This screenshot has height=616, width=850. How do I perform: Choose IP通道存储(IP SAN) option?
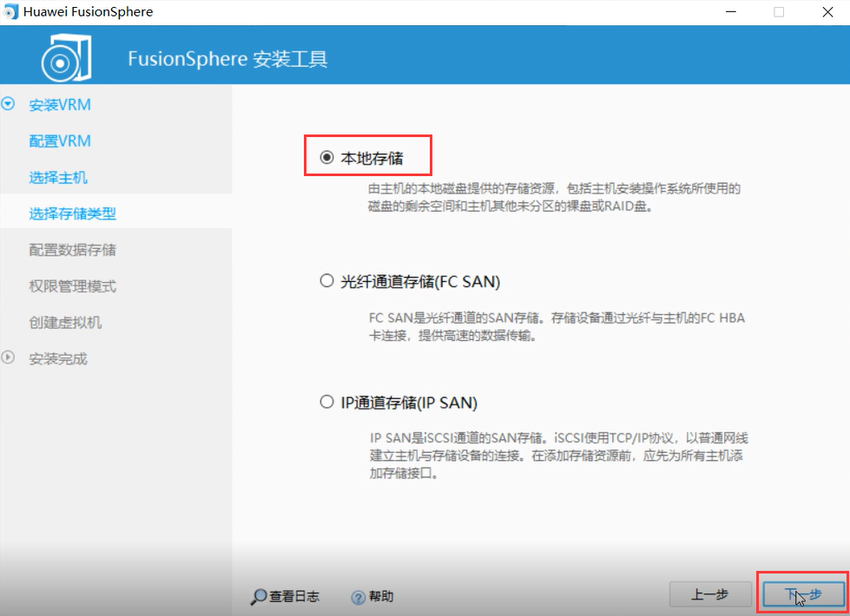point(326,402)
